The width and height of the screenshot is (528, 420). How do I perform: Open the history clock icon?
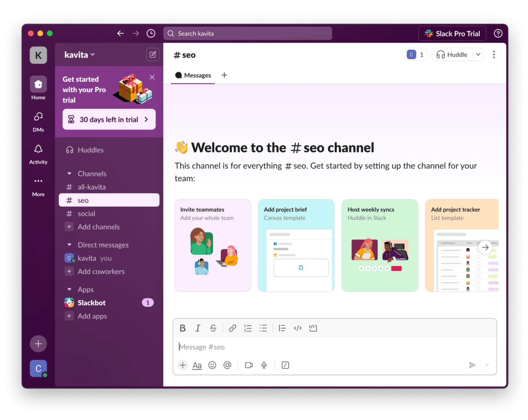tap(151, 33)
